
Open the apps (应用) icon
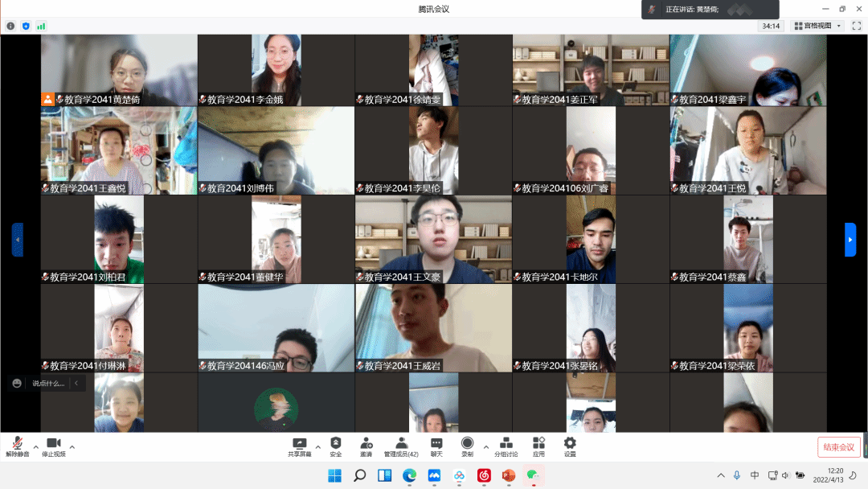[x=538, y=446]
